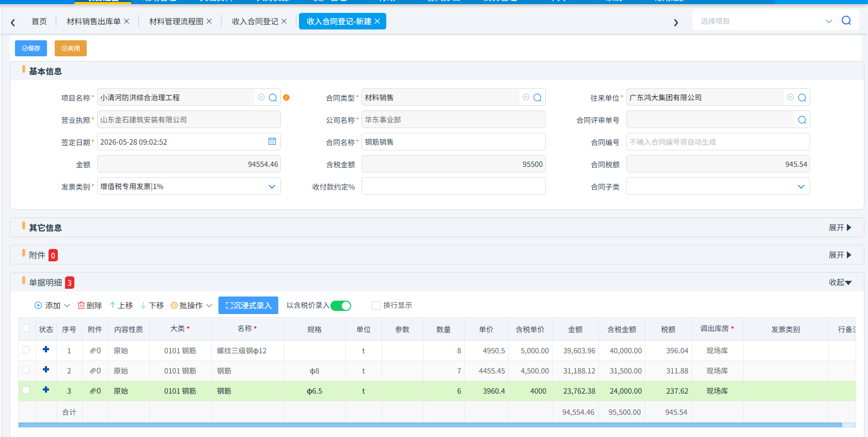This screenshot has width=868, height=437.
Task: Close the 收入合同登记-新建 tab
Action: coord(377,21)
